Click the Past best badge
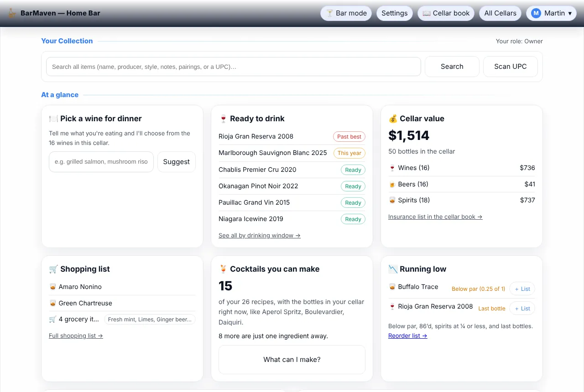Viewport: 584px width, 392px height. pos(349,137)
